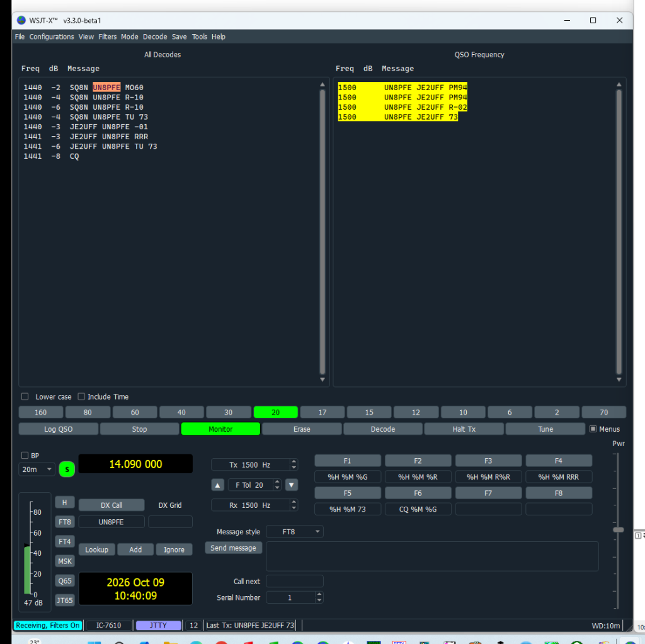Image resolution: width=645 pixels, height=644 pixels.
Task: Click the empty DX Grid field
Action: point(170,522)
